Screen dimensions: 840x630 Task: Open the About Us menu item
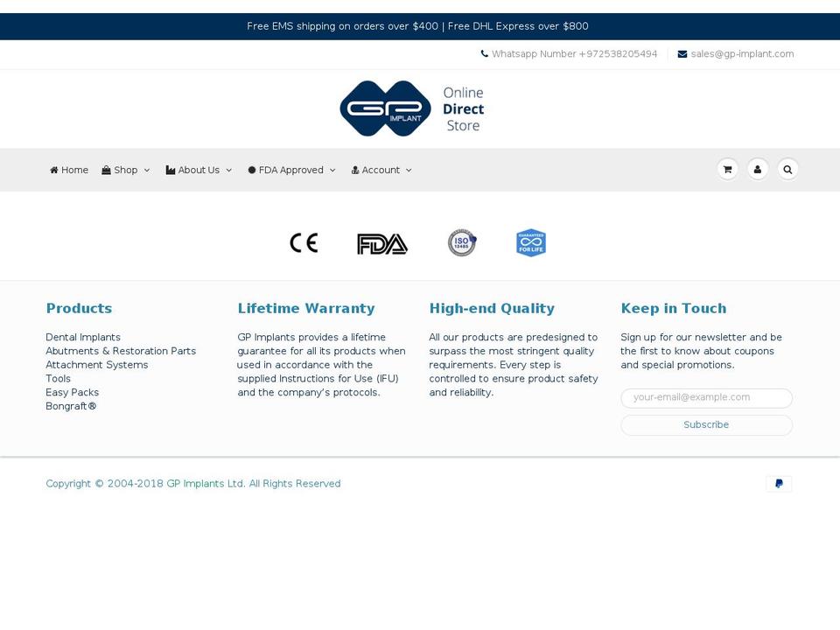coord(199,170)
